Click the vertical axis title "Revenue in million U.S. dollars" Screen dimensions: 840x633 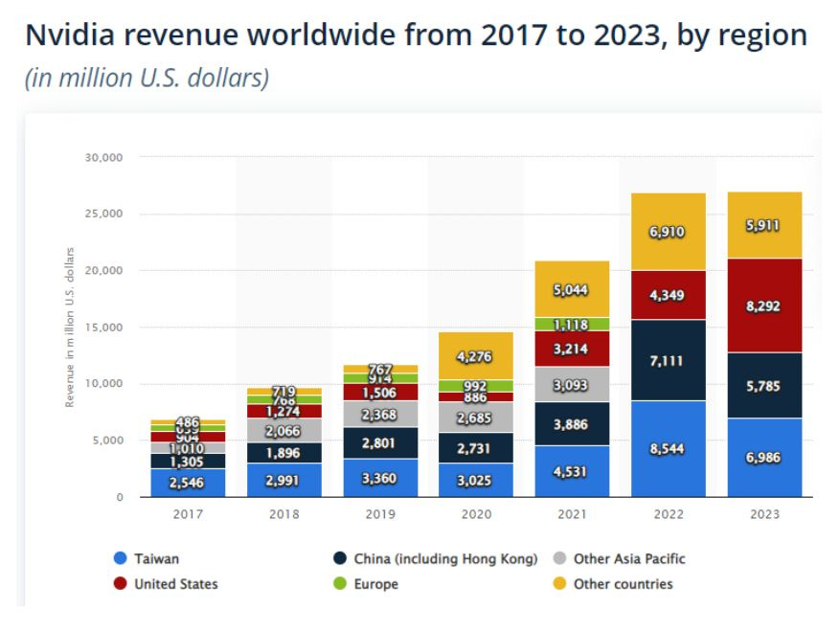(69, 328)
